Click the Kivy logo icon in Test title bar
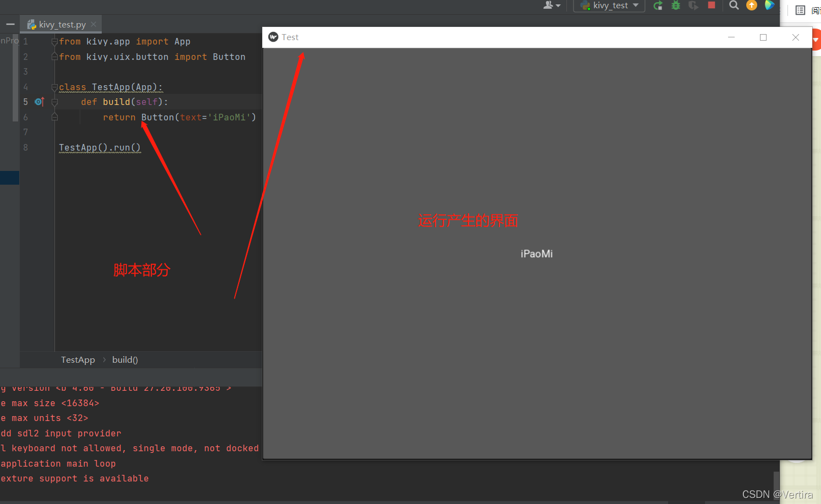The width and height of the screenshot is (821, 504). [273, 37]
